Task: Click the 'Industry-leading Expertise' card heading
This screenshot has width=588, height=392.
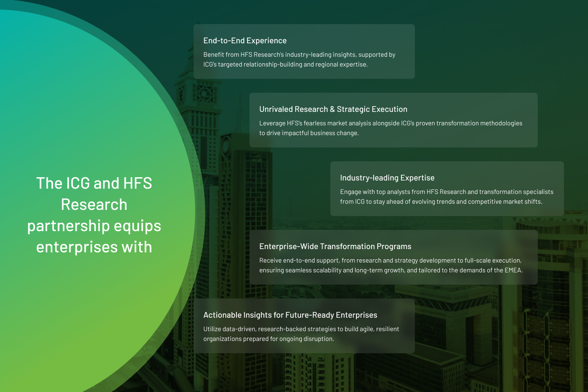Action: click(387, 178)
